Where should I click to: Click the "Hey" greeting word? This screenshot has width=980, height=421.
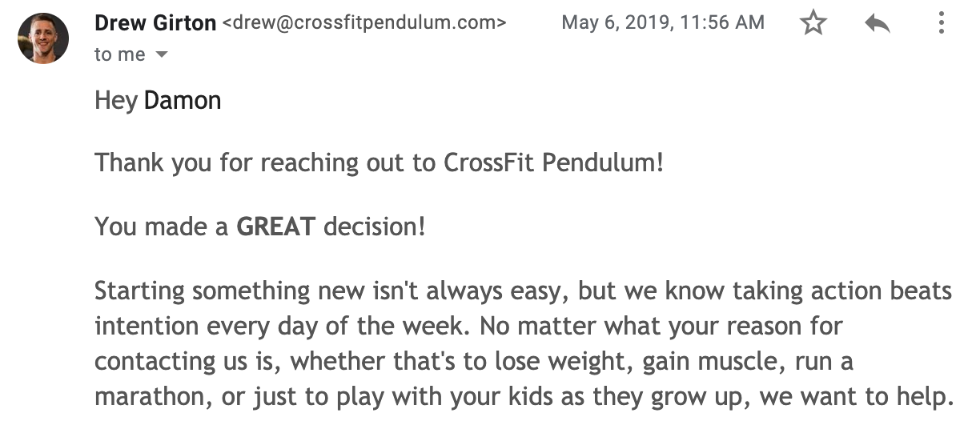tap(115, 101)
